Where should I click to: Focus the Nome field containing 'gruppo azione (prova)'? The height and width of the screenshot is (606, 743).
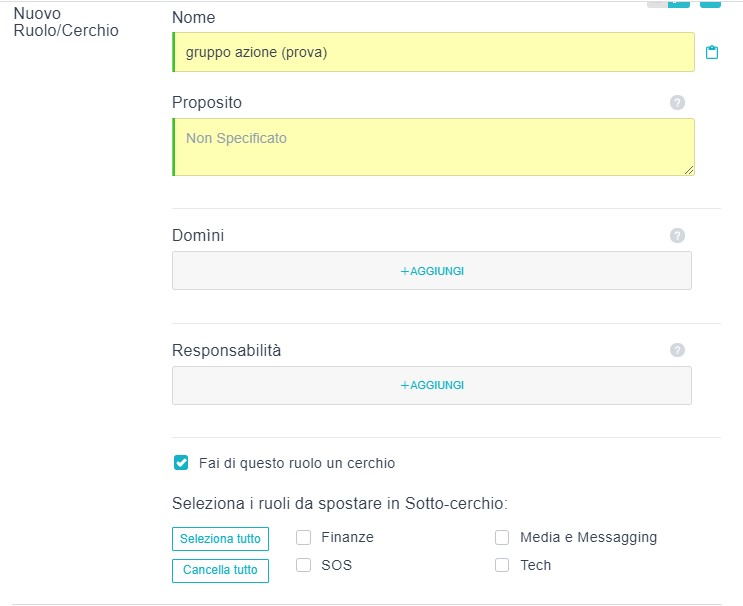click(433, 52)
